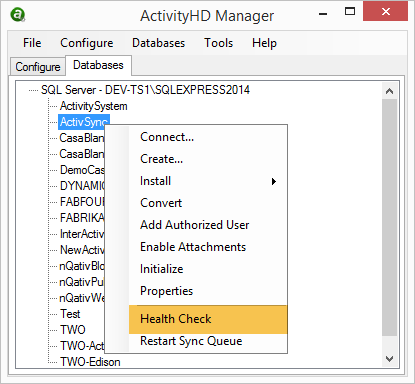Select the SQL Server DEV-TS1\SQLEXPRESS2014 node
Viewport: 415px width, 384px height.
click(145, 90)
